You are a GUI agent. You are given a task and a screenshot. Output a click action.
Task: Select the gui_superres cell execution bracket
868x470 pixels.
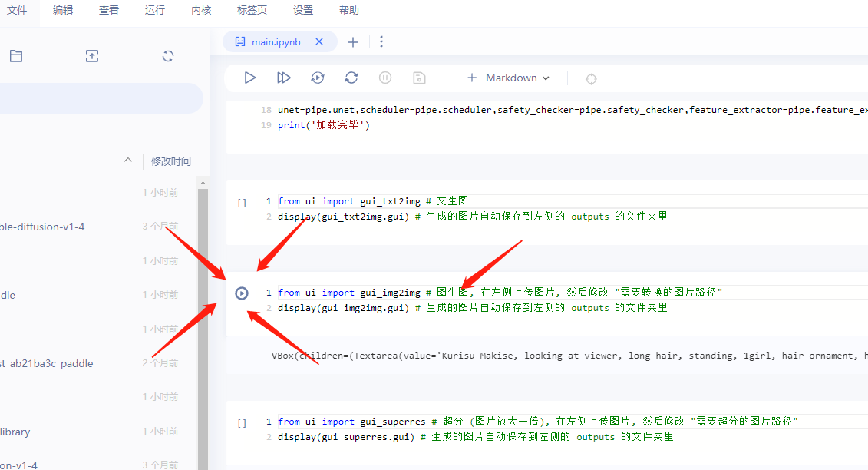(242, 423)
